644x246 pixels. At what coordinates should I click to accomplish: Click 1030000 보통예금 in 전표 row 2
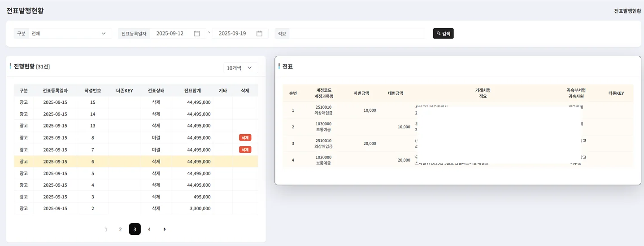323,127
